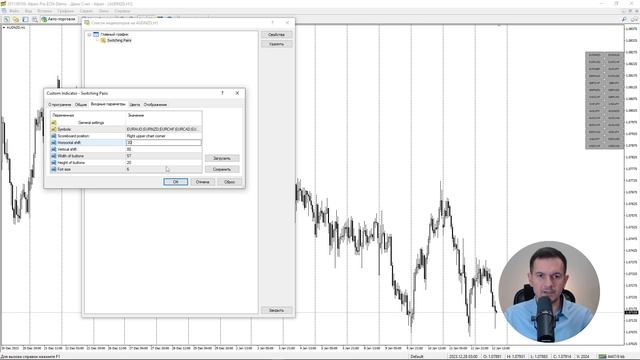
Task: Click the Отмена button
Action: (202, 182)
